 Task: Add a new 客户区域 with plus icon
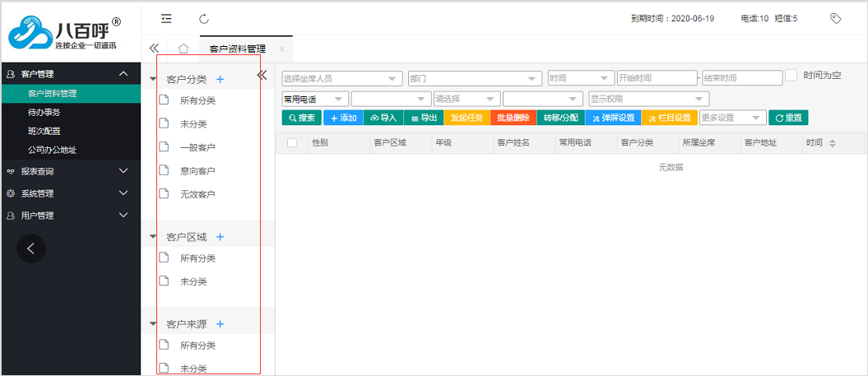coord(220,236)
